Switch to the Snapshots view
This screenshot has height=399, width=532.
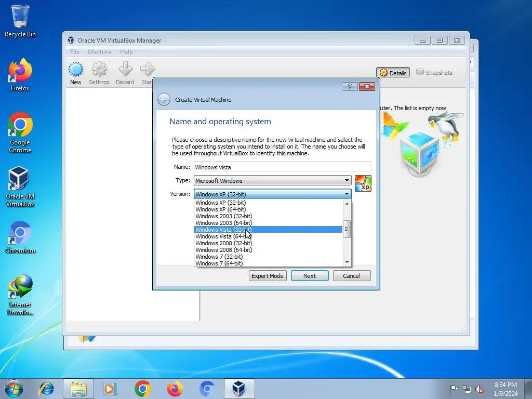coord(434,73)
